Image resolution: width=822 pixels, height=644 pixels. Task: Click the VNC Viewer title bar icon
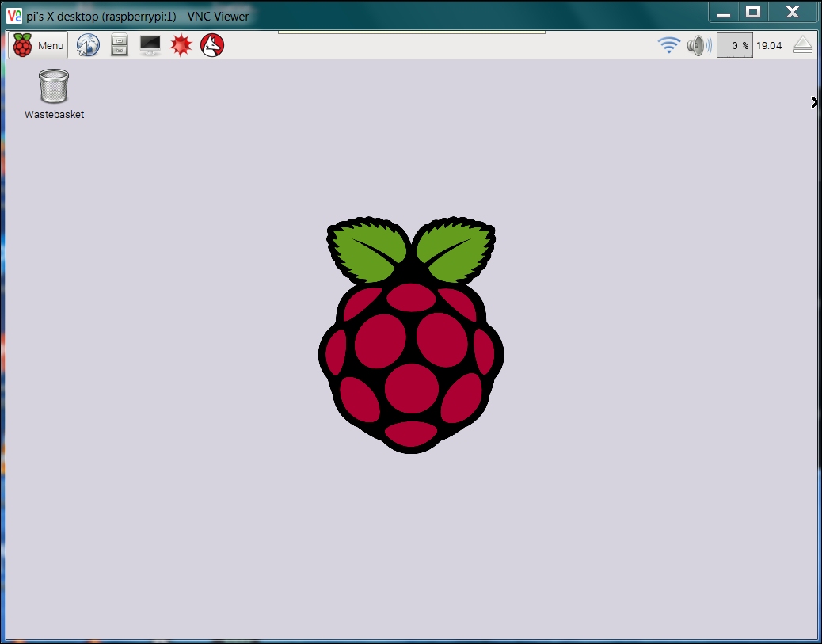14,16
